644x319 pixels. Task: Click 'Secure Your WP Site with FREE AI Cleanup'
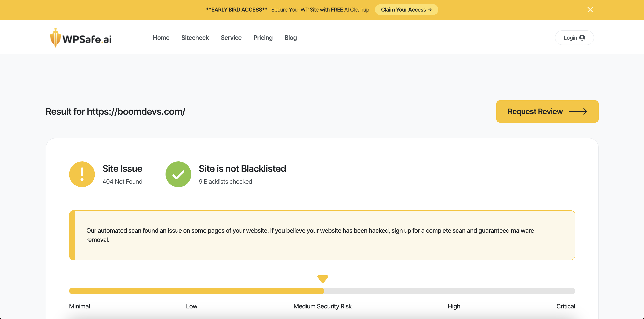point(320,10)
